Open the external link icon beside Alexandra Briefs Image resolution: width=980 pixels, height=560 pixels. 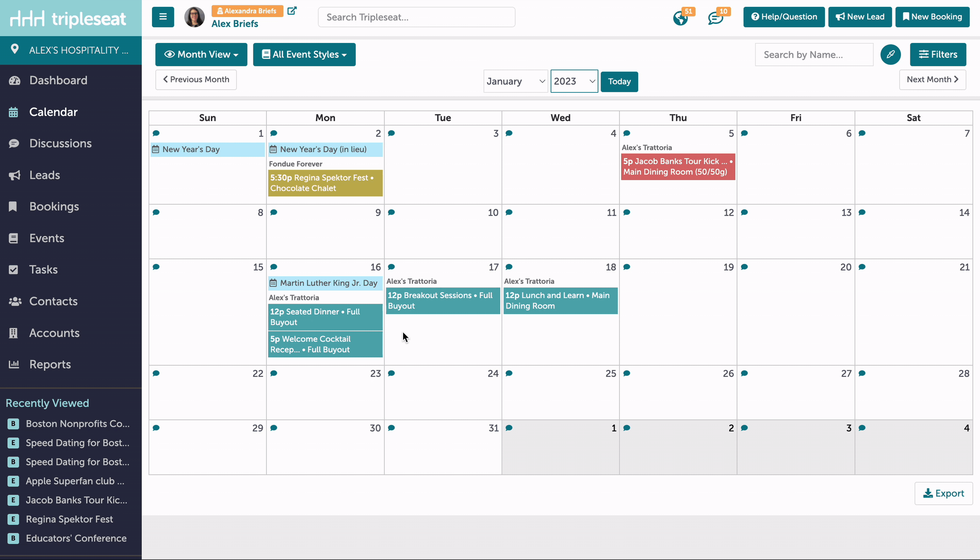[292, 11]
